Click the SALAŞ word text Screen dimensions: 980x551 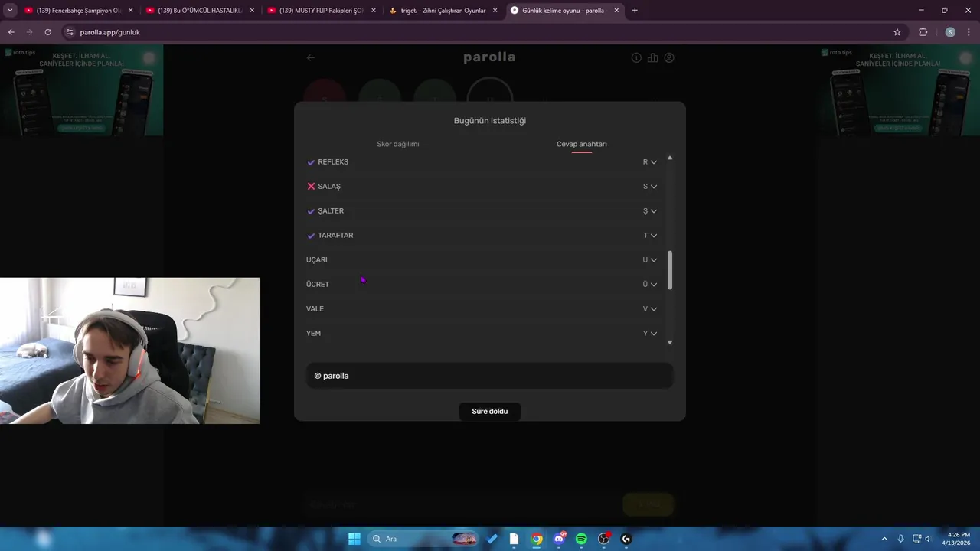(329, 187)
